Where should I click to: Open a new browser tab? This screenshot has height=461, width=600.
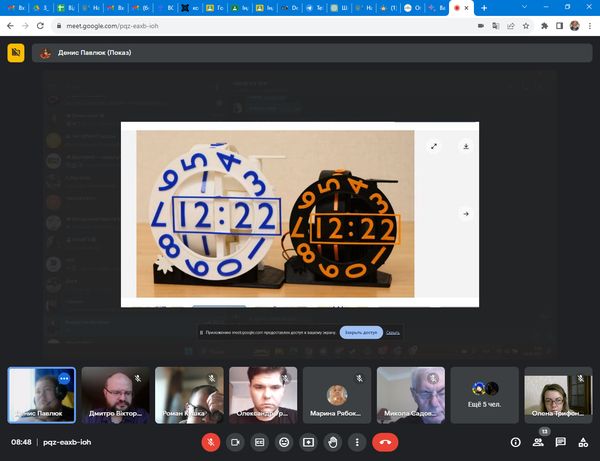click(x=484, y=8)
